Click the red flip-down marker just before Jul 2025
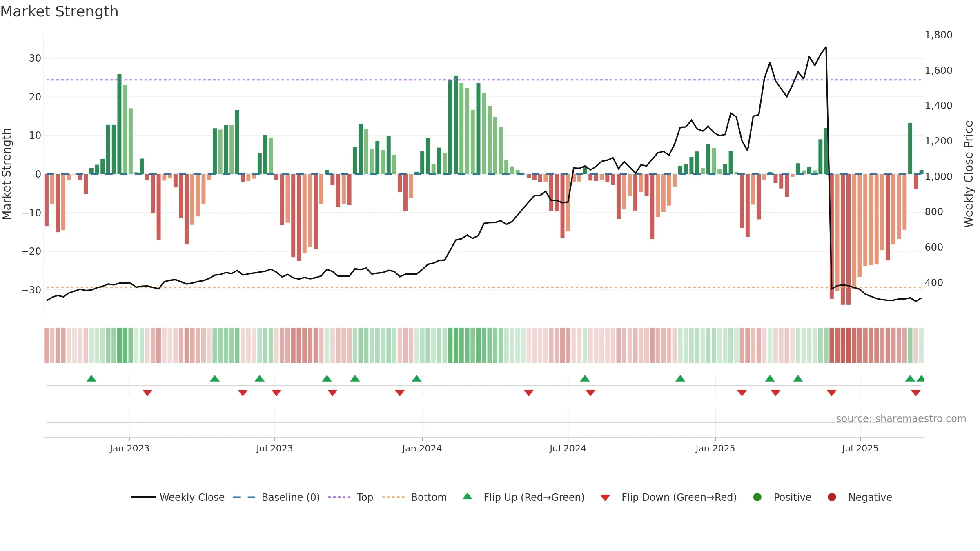 [x=832, y=393]
